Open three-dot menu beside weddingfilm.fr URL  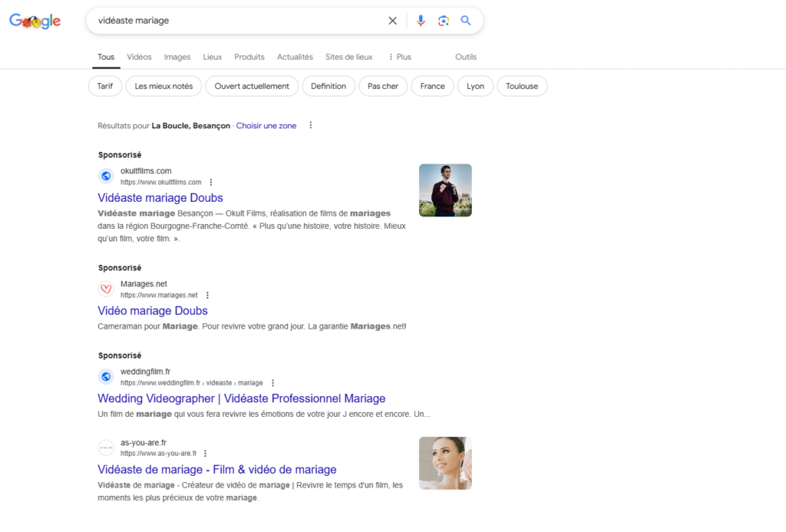click(x=272, y=383)
